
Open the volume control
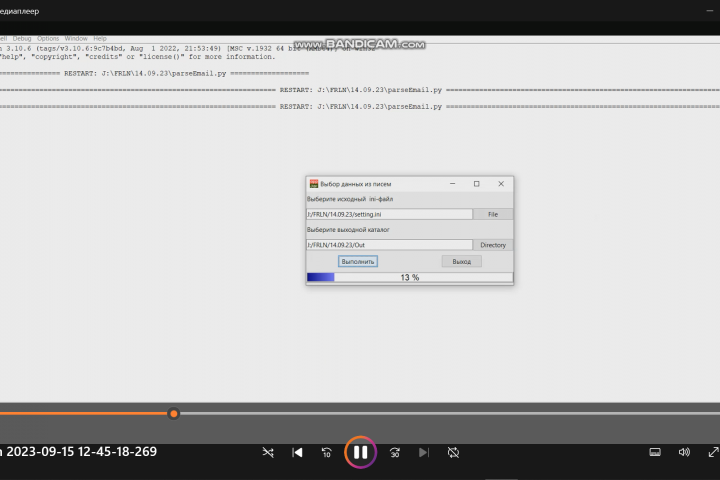coord(684,452)
